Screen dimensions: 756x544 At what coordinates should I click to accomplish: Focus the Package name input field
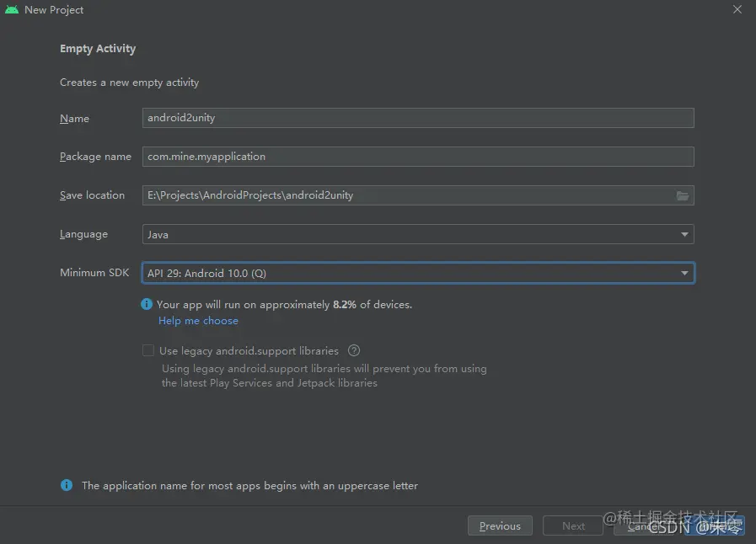click(418, 157)
